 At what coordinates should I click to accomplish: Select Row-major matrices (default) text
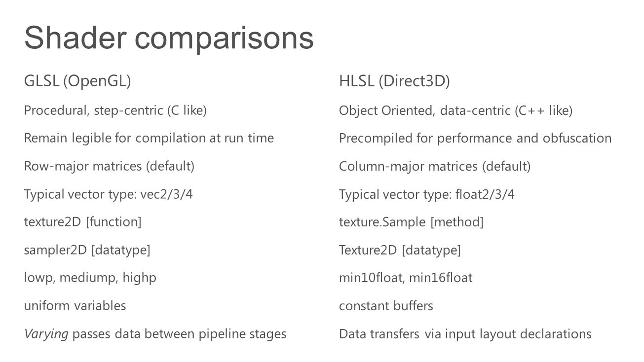109,166
